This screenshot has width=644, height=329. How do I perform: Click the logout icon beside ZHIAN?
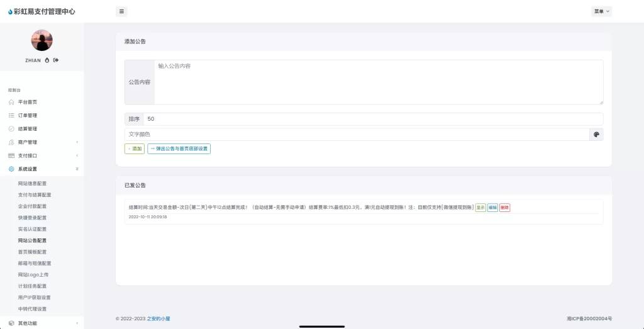click(56, 60)
